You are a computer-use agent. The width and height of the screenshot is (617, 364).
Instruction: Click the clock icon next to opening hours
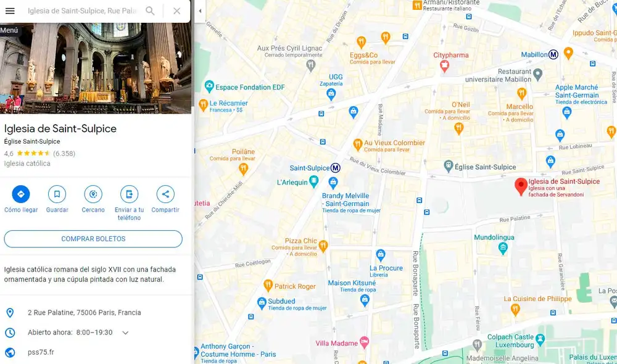pyautogui.click(x=10, y=332)
